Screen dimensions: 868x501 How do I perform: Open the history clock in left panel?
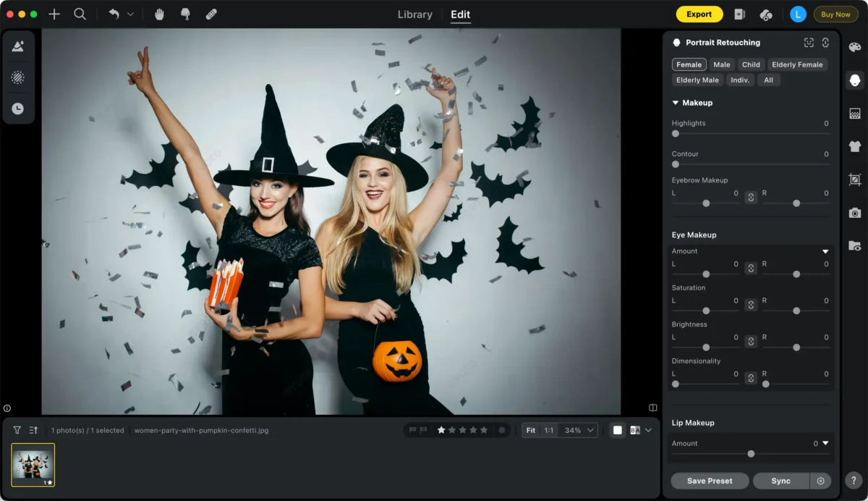18,109
